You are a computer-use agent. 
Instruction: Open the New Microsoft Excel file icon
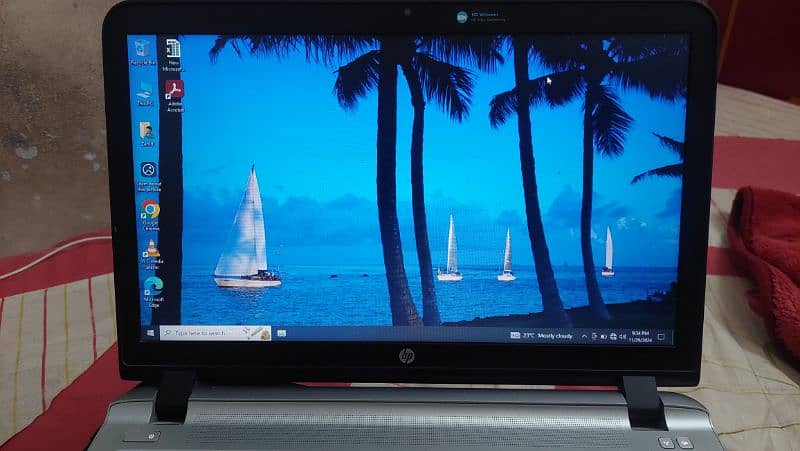(x=173, y=55)
